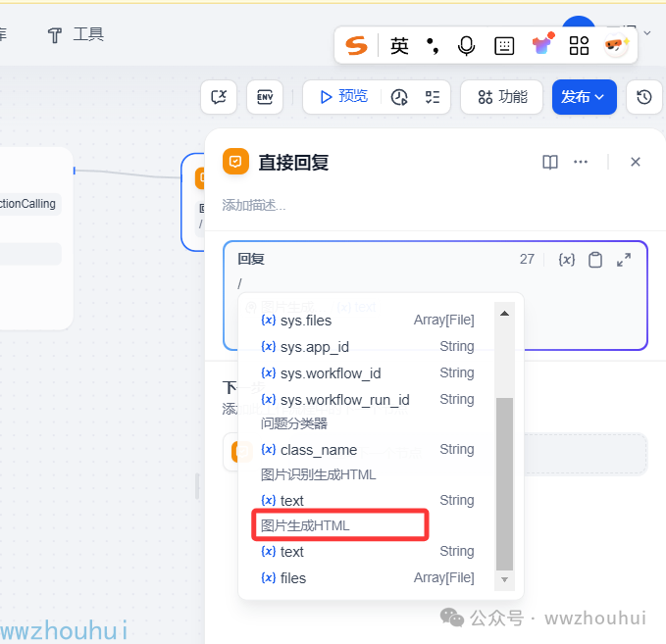Viewport: 666px width, 644px height.
Task: Open the version history icon
Action: [x=644, y=97]
